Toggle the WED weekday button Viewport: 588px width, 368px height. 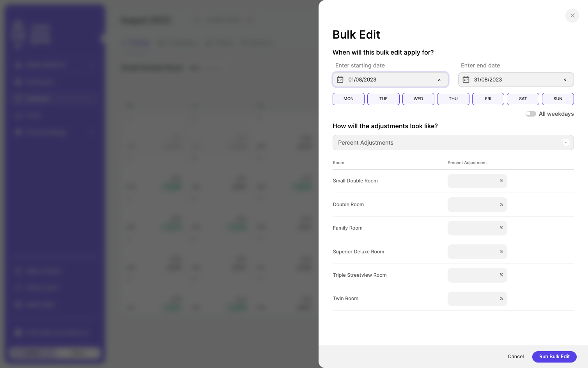pyautogui.click(x=418, y=99)
